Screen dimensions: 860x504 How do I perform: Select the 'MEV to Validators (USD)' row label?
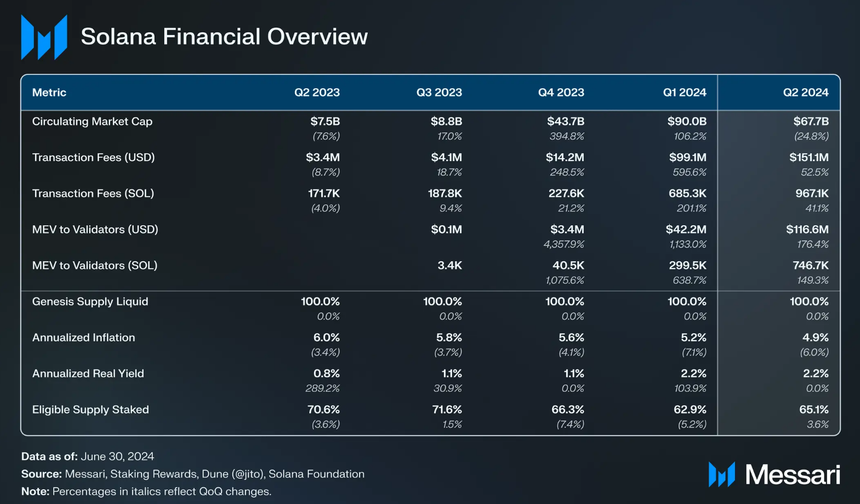pyautogui.click(x=95, y=230)
